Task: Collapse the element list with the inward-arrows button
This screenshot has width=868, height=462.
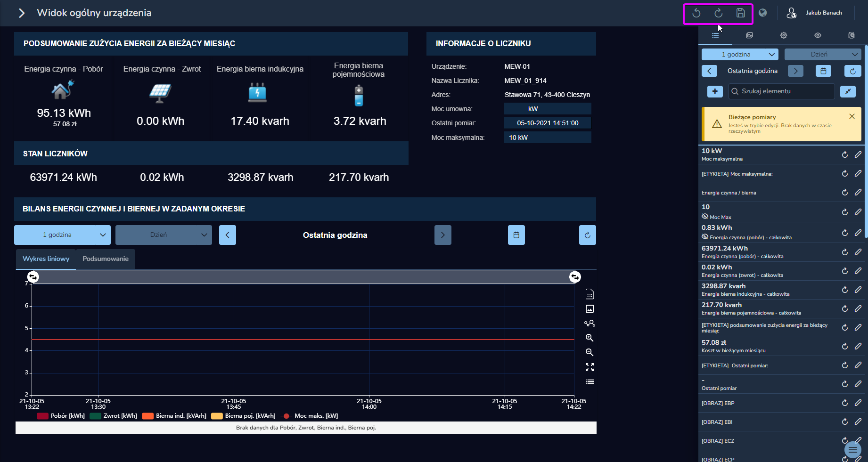Action: 848,91
